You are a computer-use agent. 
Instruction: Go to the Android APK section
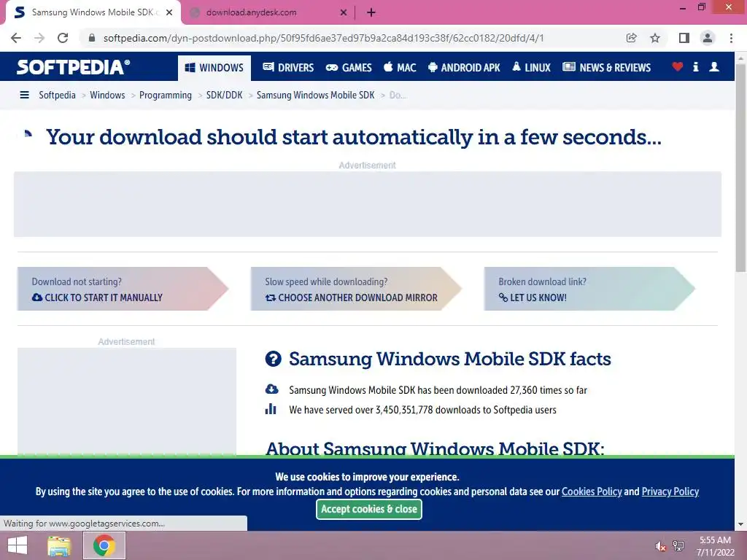pos(464,68)
